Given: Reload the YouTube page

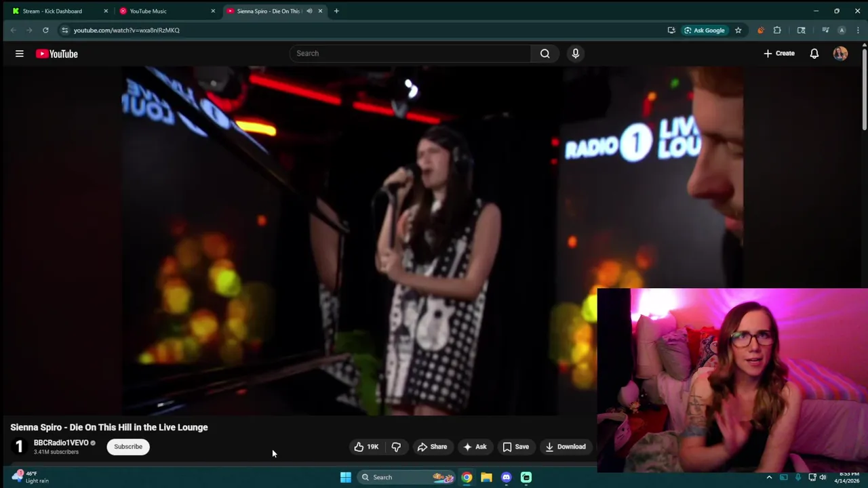Looking at the screenshot, I should [45, 30].
